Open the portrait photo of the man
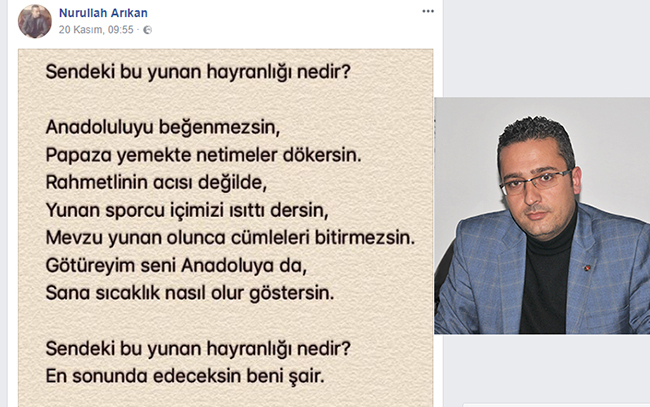The image size is (650, 407). (542, 216)
